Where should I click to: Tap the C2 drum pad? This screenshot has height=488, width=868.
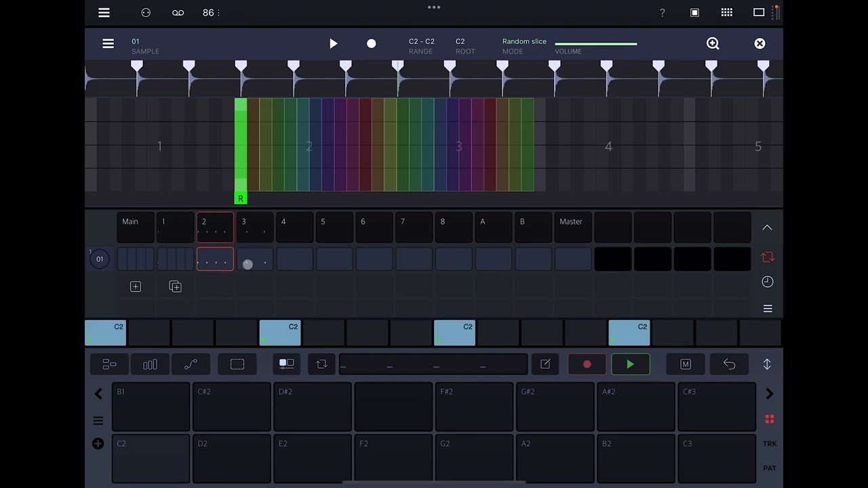(151, 458)
